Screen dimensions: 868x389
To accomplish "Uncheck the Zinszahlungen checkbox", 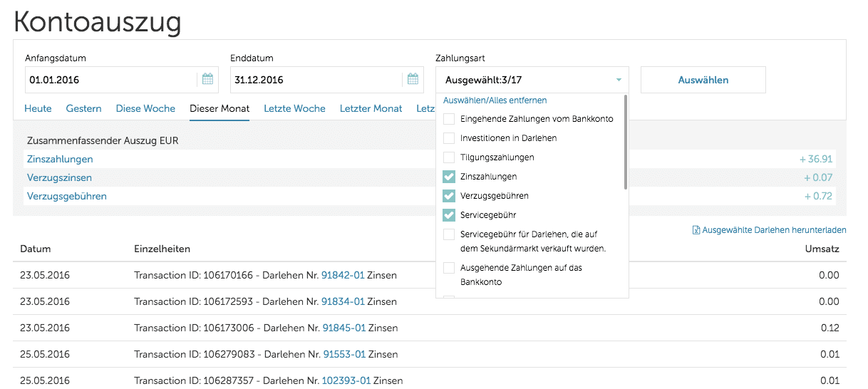I will [449, 177].
